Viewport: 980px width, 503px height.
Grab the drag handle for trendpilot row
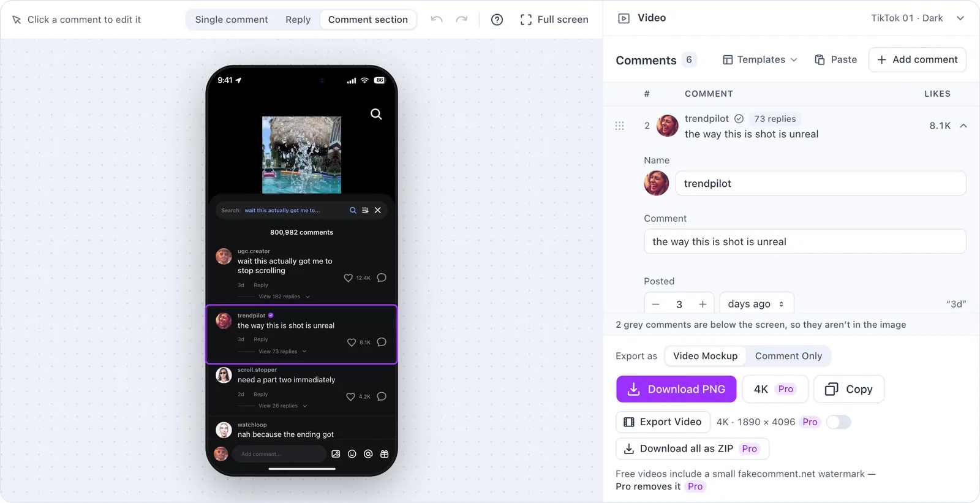click(619, 126)
